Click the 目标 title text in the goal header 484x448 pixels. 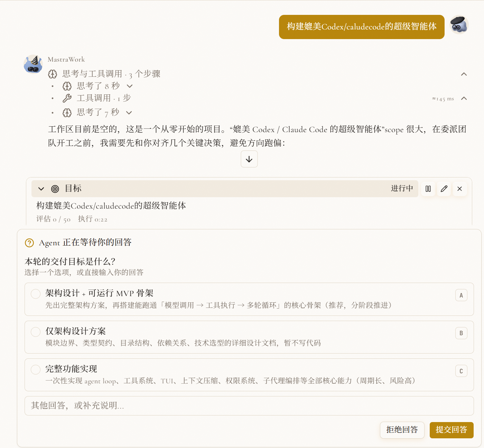point(73,189)
